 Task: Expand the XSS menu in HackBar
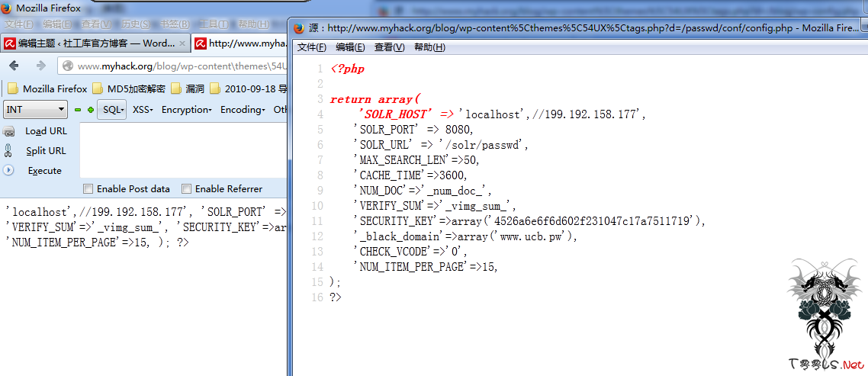click(143, 110)
